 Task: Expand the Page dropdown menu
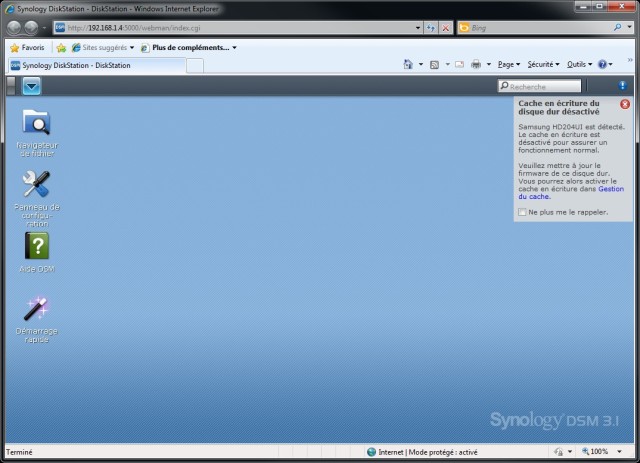point(507,65)
